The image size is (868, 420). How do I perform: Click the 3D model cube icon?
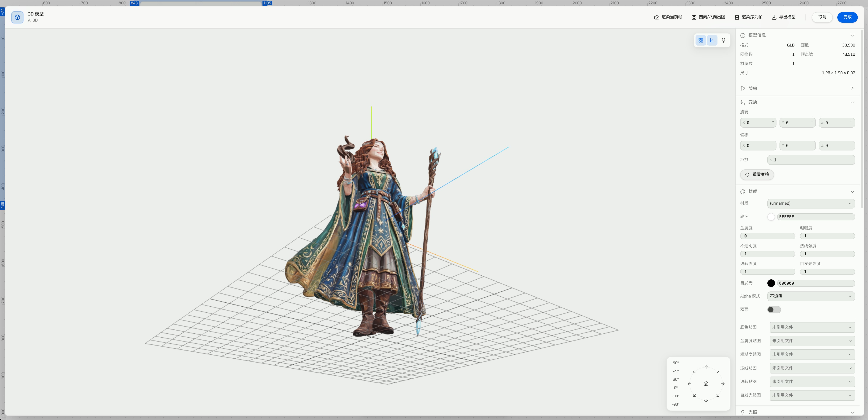tap(17, 17)
